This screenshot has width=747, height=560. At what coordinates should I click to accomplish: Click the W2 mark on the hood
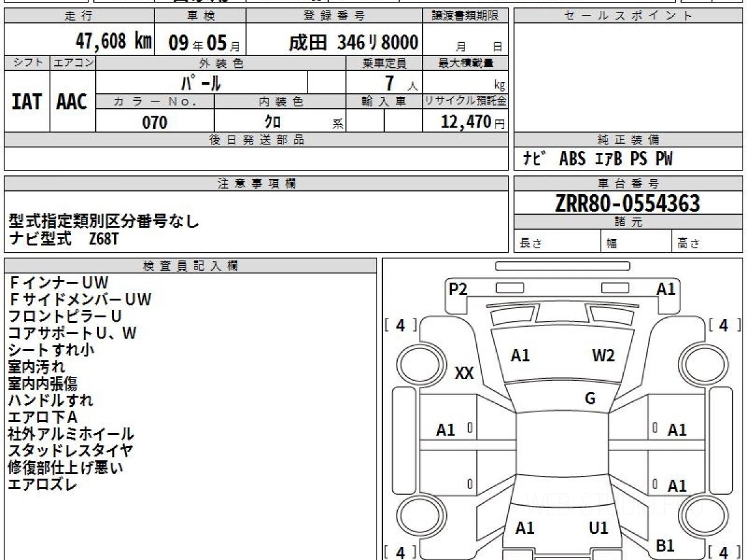(603, 355)
